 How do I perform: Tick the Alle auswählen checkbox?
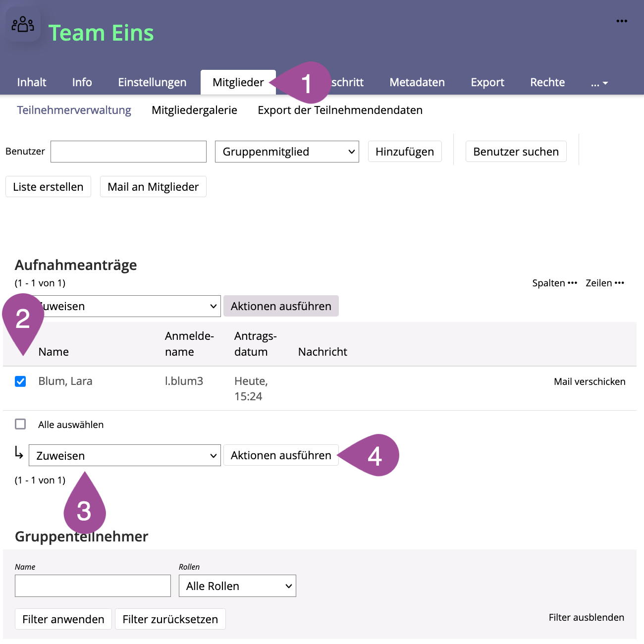(20, 425)
